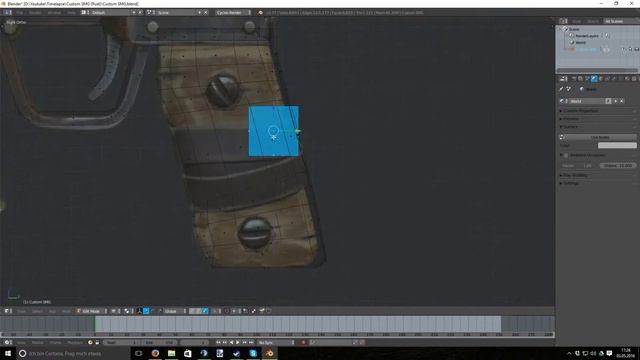Toggle visibility eye of the selected object
This screenshot has width=640, height=360.
click(623, 49)
